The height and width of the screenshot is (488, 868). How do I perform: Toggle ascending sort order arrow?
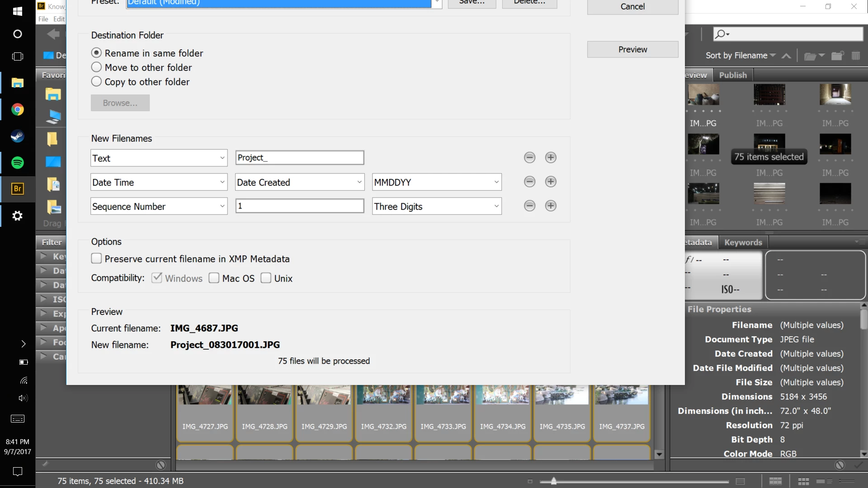tap(786, 56)
